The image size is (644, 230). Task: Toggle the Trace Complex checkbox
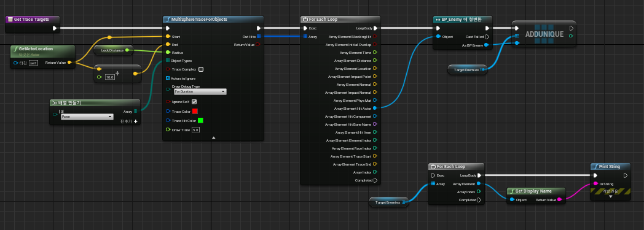201,69
